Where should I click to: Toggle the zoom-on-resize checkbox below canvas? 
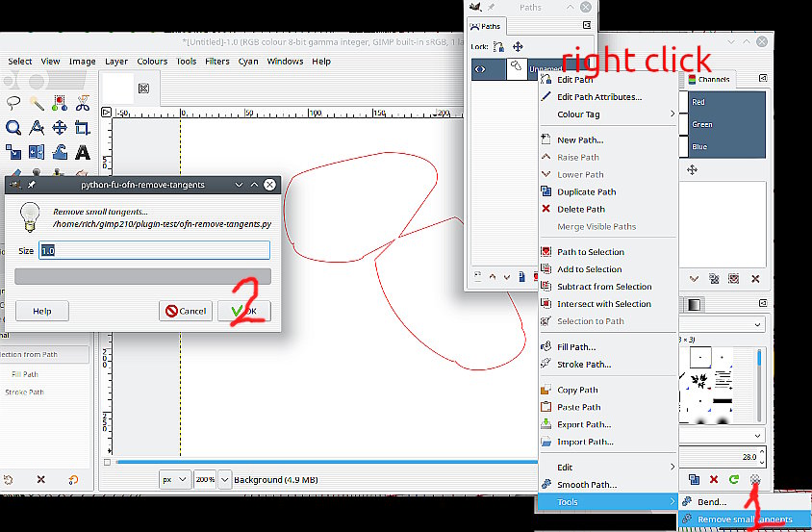point(107,462)
